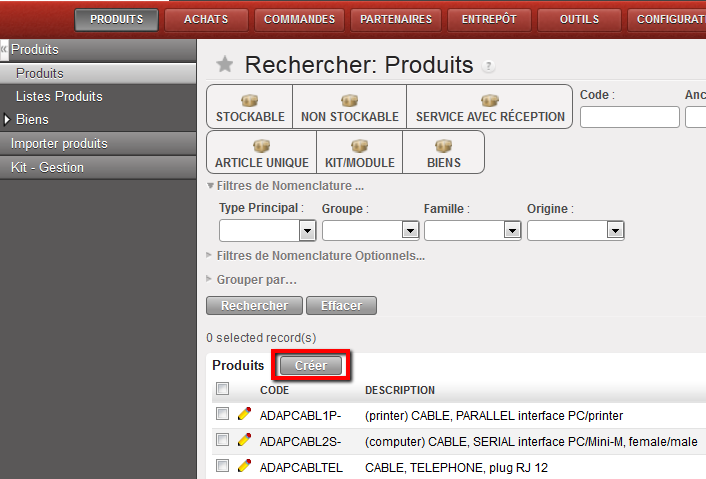Toggle the select-all checkbox in table header
Viewport: 706px width, 479px height.
223,389
